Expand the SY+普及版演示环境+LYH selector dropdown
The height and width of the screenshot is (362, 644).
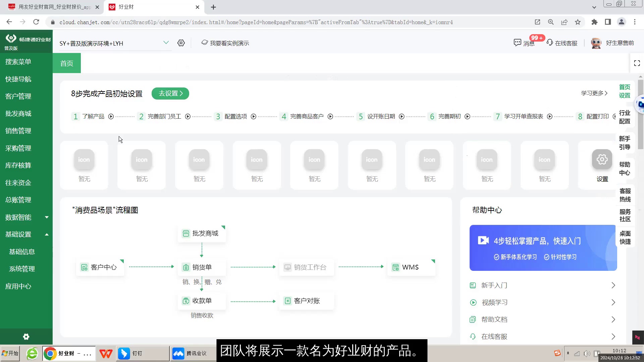click(166, 43)
